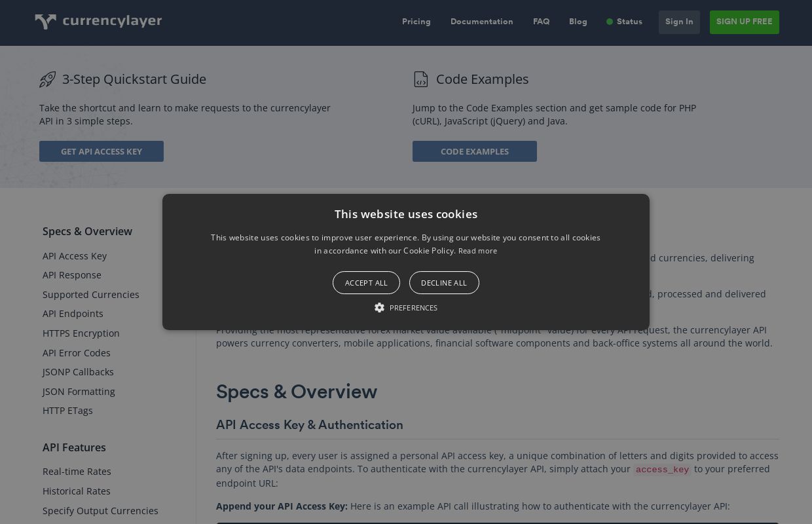812x524 pixels.
Task: Click the rocket Quickstart Guide icon
Action: click(x=47, y=79)
